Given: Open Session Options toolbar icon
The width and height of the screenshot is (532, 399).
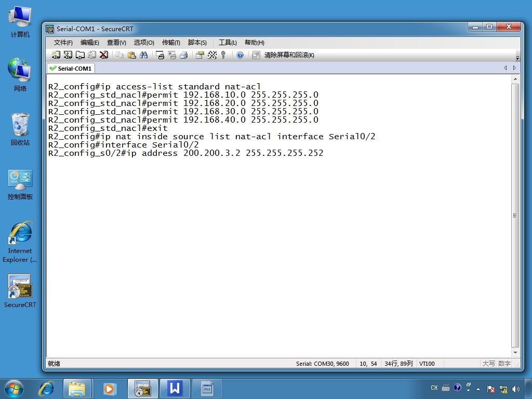Looking at the screenshot, I should 200,55.
